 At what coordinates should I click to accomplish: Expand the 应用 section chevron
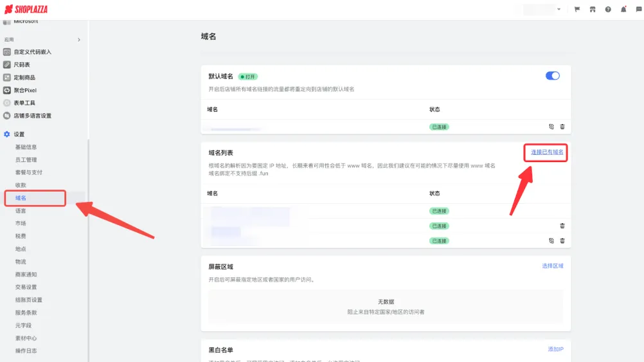79,40
